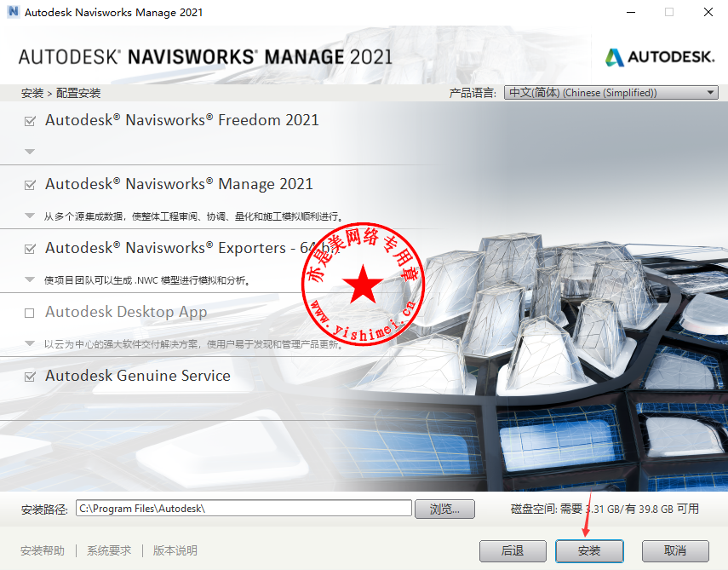Click the 安装 > 配置安装 breadcrumb text
This screenshot has width=728, height=570.
pyautogui.click(x=60, y=93)
